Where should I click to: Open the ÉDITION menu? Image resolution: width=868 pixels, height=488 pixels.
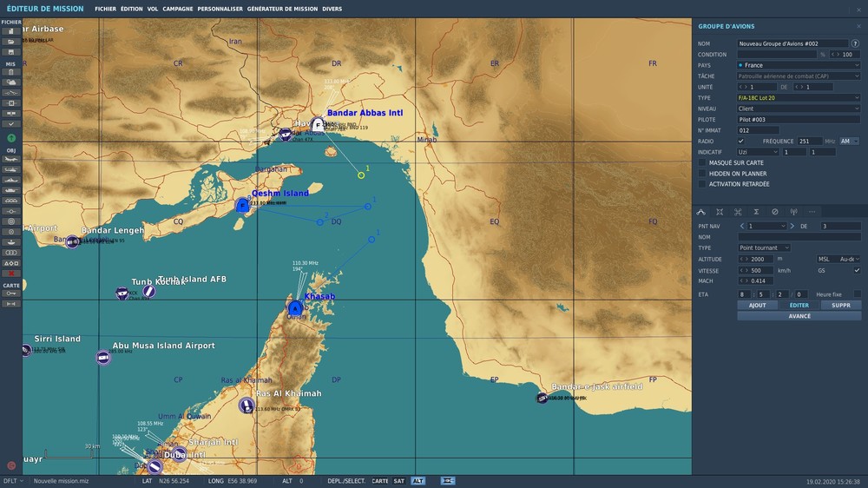tap(132, 9)
